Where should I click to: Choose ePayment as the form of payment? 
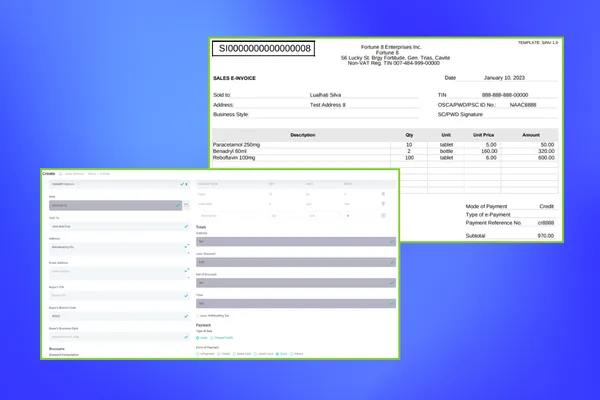pyautogui.click(x=197, y=354)
